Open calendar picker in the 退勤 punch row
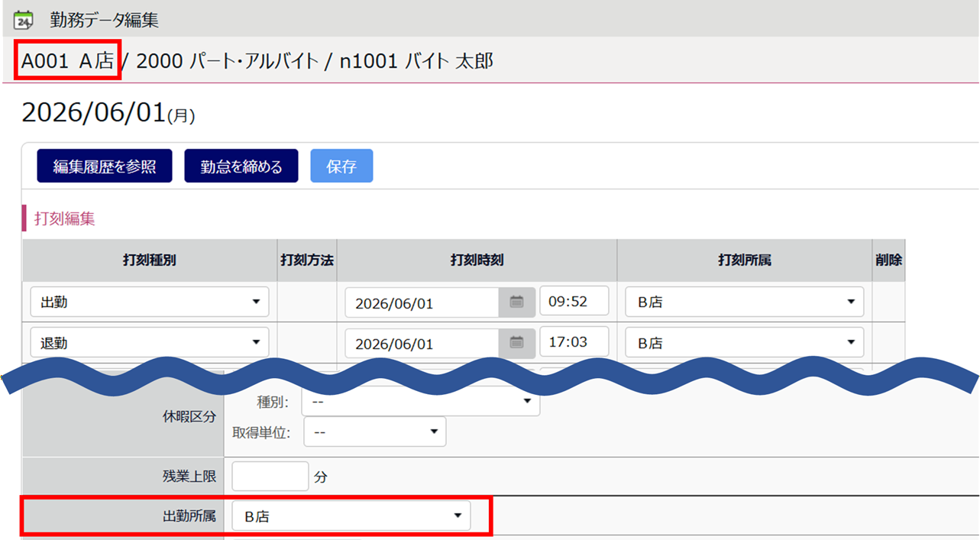Image resolution: width=980 pixels, height=540 pixels. 516,343
